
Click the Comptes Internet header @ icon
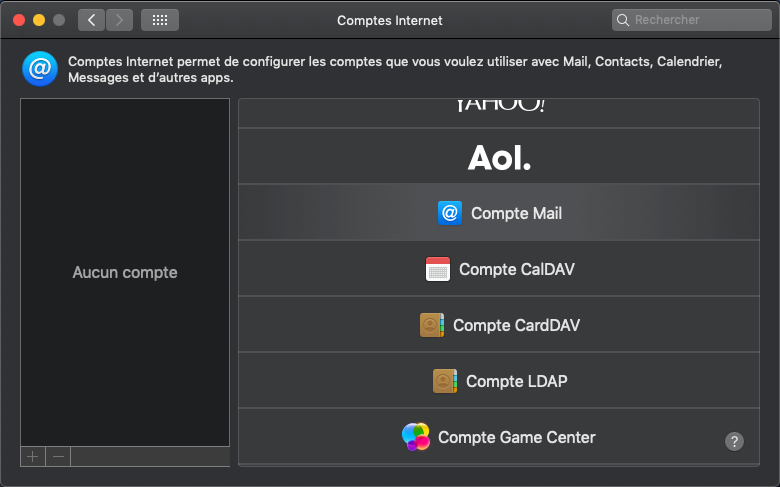coord(40,69)
